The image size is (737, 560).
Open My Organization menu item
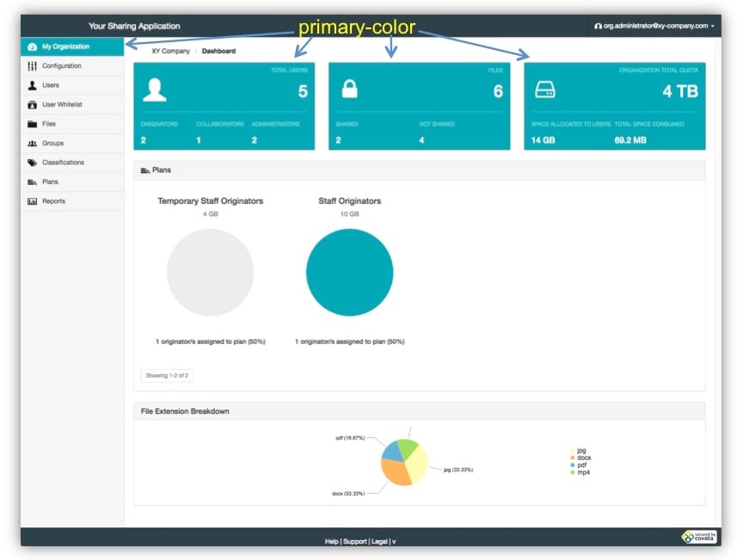click(72, 46)
